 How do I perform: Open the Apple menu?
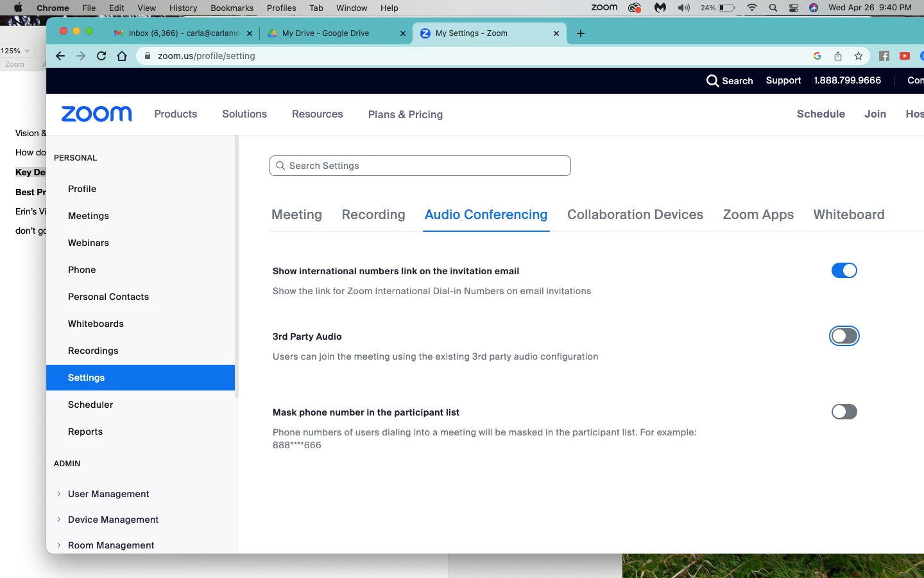[x=18, y=8]
